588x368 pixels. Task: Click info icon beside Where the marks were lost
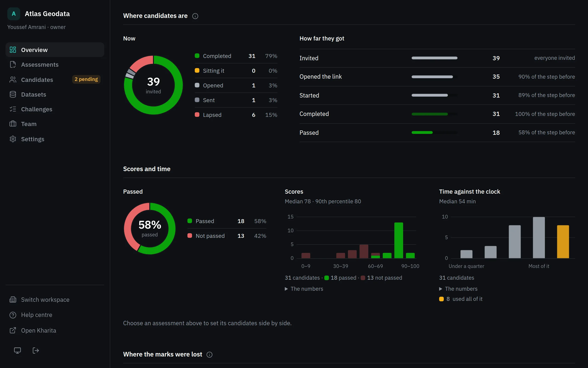pyautogui.click(x=209, y=355)
